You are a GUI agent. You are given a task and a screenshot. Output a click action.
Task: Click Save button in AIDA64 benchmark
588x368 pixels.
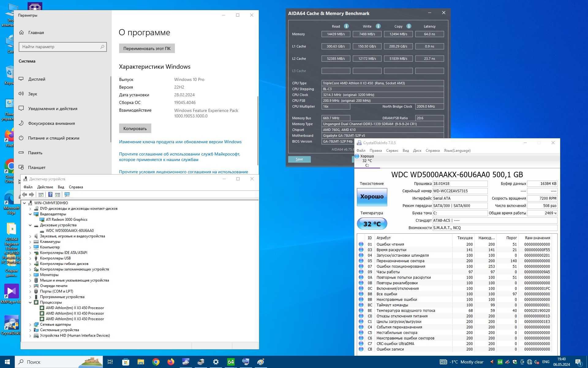[299, 159]
